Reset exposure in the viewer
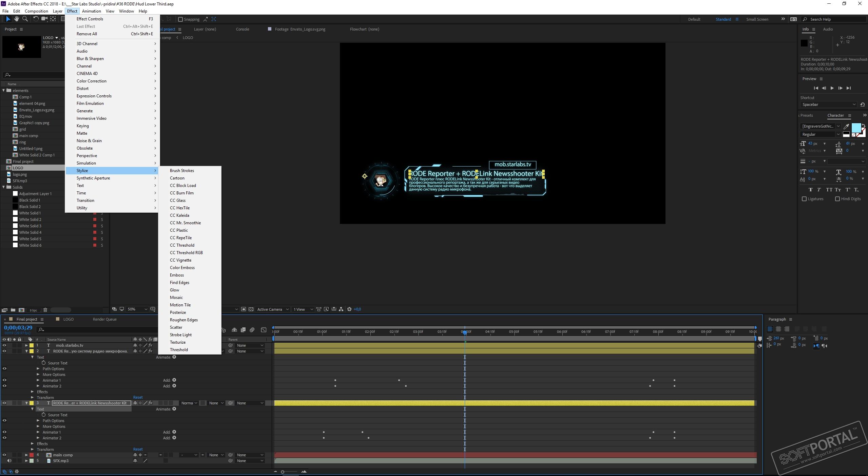The width and height of the screenshot is (868, 476). click(349, 309)
